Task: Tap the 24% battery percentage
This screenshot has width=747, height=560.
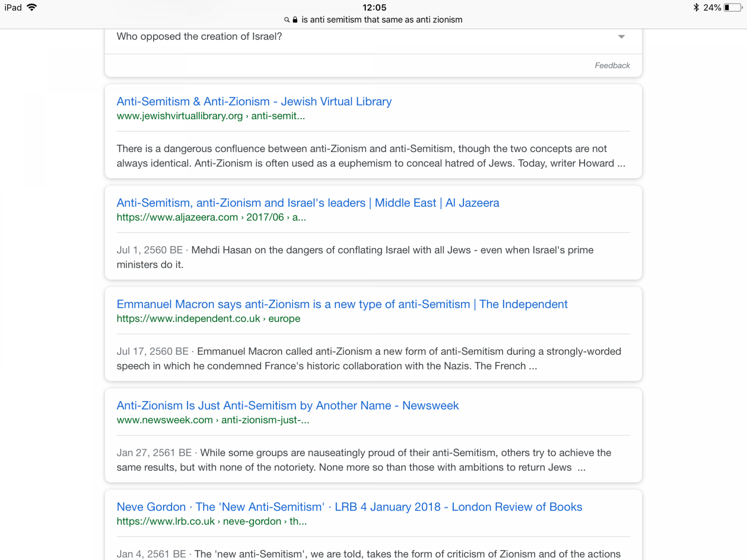Action: 712,7
